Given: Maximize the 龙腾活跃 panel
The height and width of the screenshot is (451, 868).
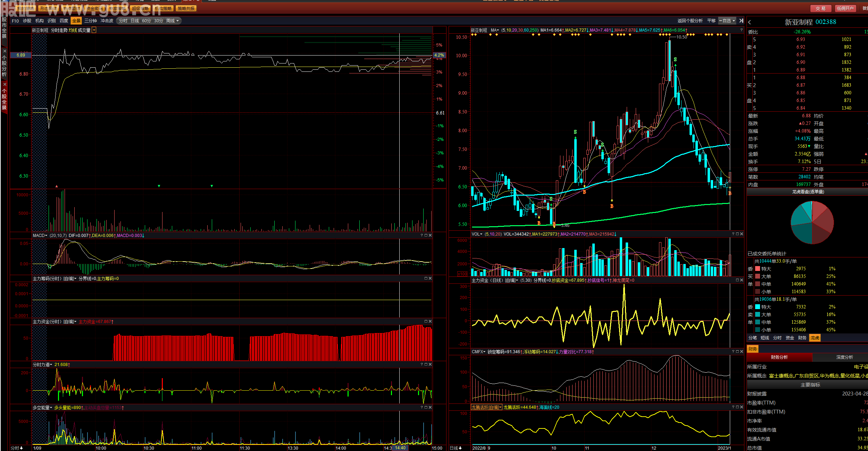Looking at the screenshot, I should tap(737, 407).
